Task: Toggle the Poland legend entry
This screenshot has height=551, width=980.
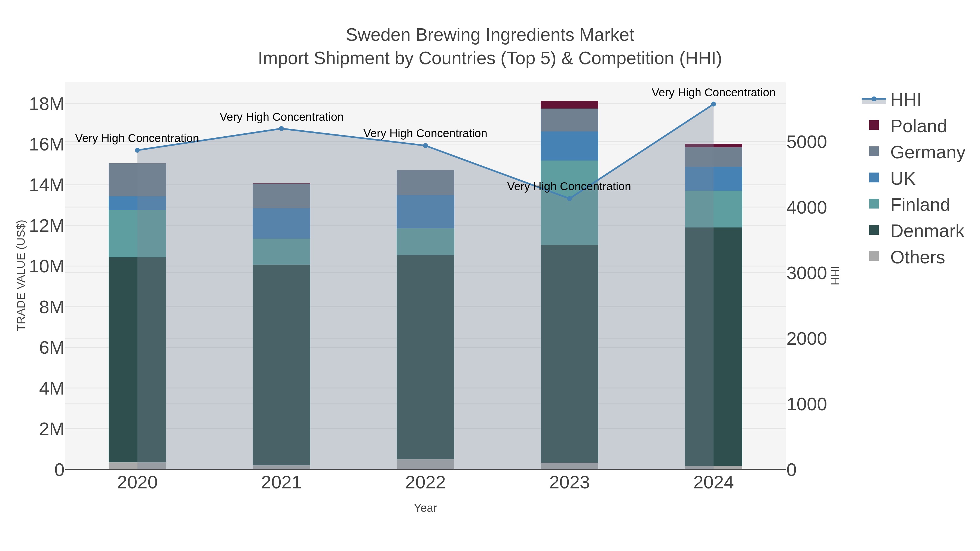Action: [x=908, y=126]
